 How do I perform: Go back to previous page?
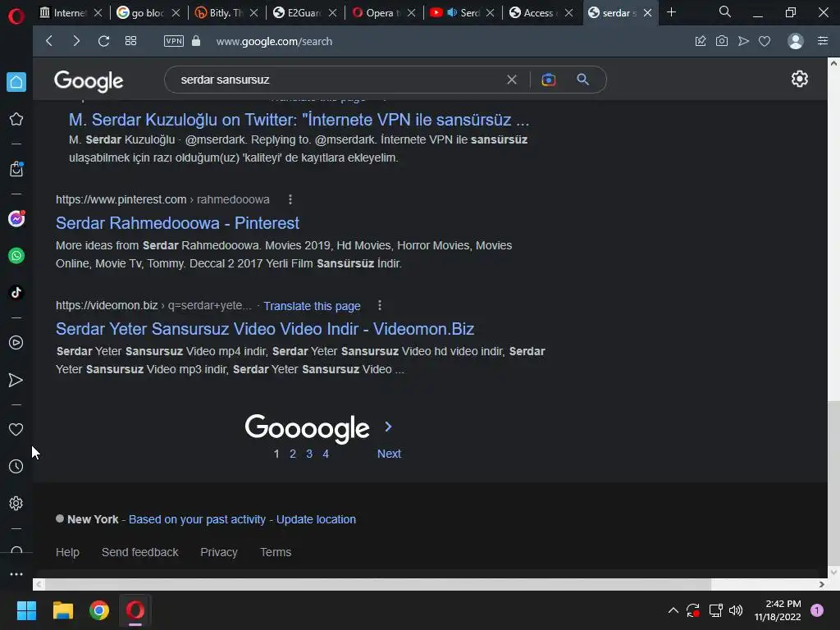pyautogui.click(x=49, y=41)
